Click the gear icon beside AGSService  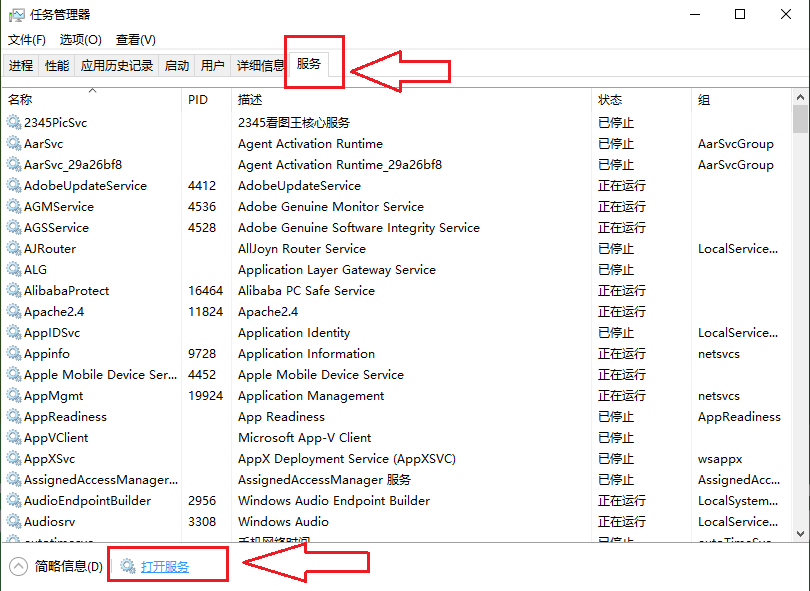[x=13, y=227]
